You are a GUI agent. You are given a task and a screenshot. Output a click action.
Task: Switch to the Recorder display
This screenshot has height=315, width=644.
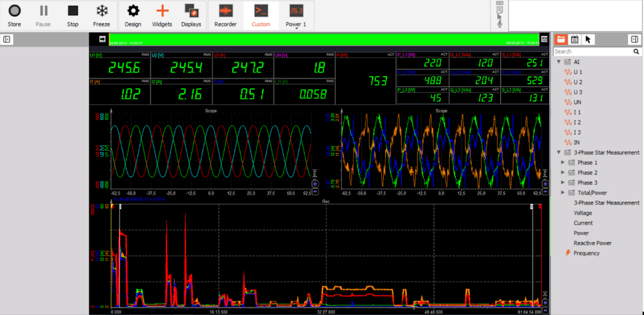coord(226,16)
